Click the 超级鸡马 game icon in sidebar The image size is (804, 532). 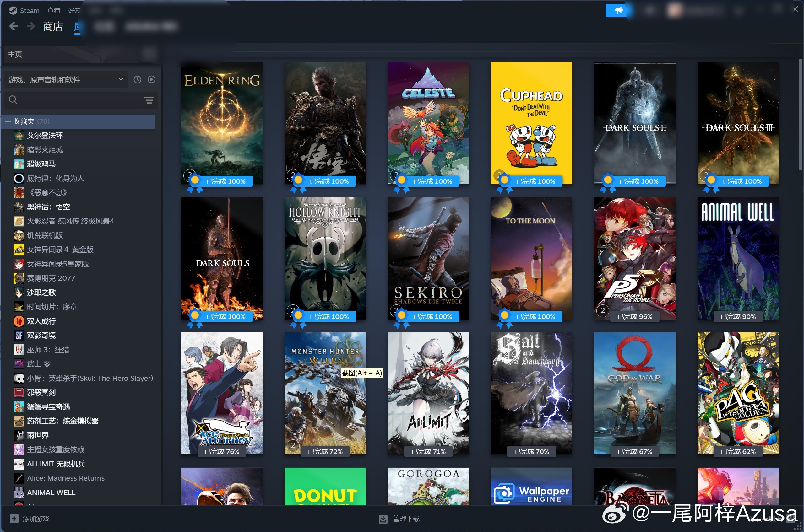[x=19, y=164]
